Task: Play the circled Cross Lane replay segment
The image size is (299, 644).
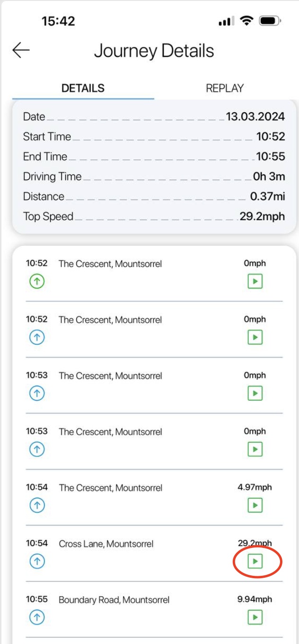Action: 255,561
